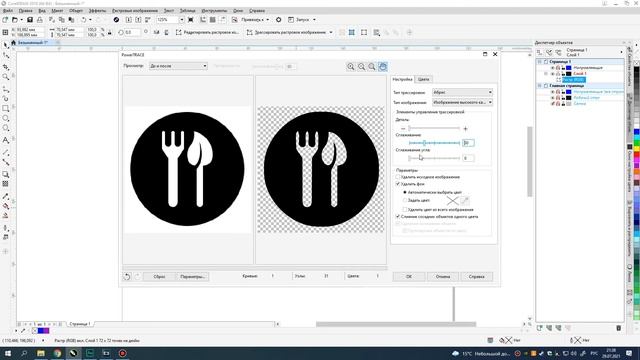This screenshot has height=360, width=640.
Task: Click the eyedropper next to Задать цвет
Action: point(464,200)
